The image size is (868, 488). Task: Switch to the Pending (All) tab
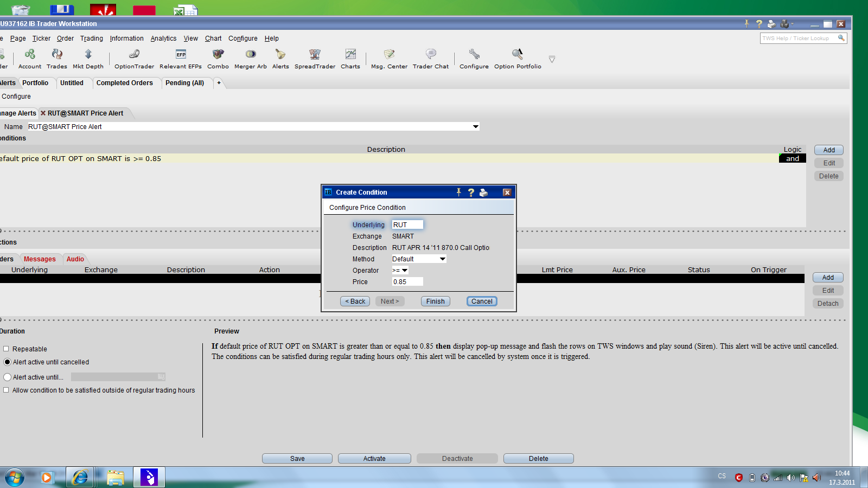(184, 83)
